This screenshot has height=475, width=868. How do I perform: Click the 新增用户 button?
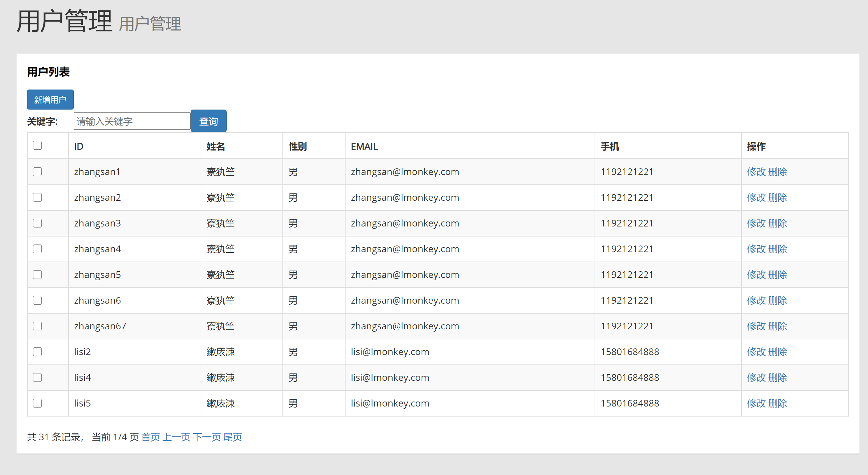(50, 100)
